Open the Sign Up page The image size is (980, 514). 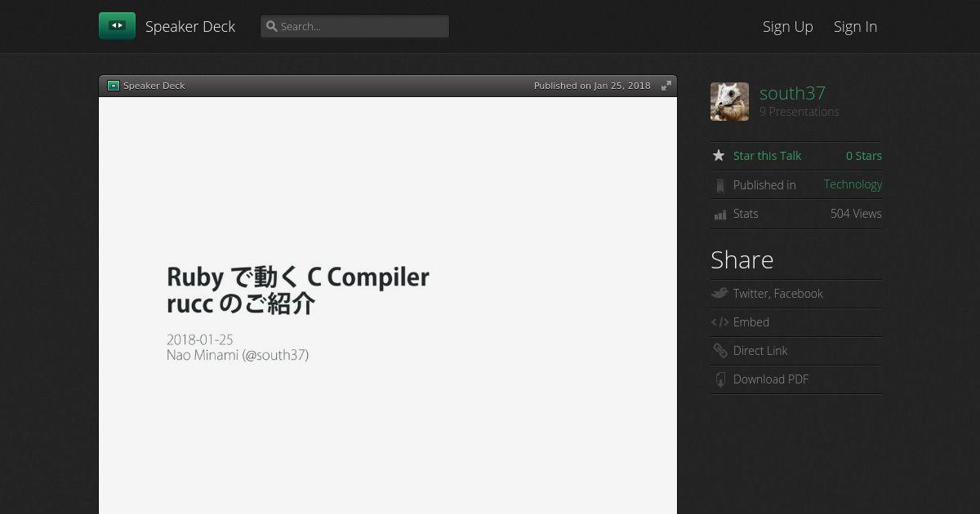[788, 26]
